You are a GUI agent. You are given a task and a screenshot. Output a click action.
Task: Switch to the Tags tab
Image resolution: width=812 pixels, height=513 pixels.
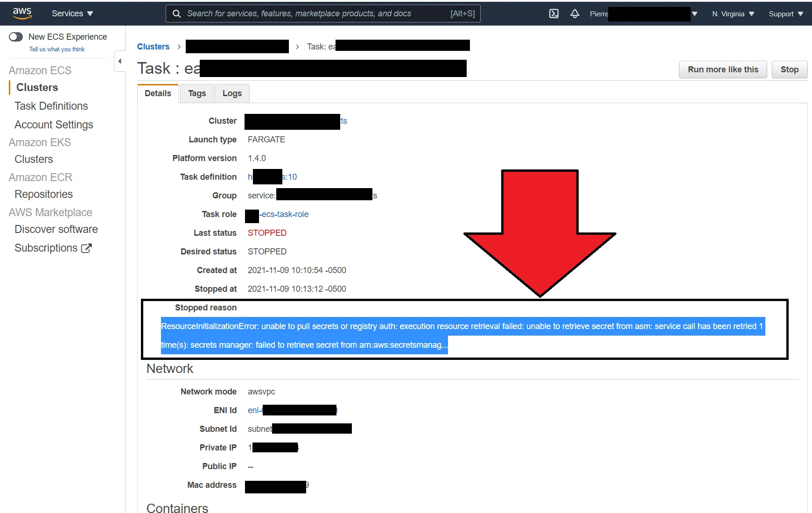click(x=197, y=93)
